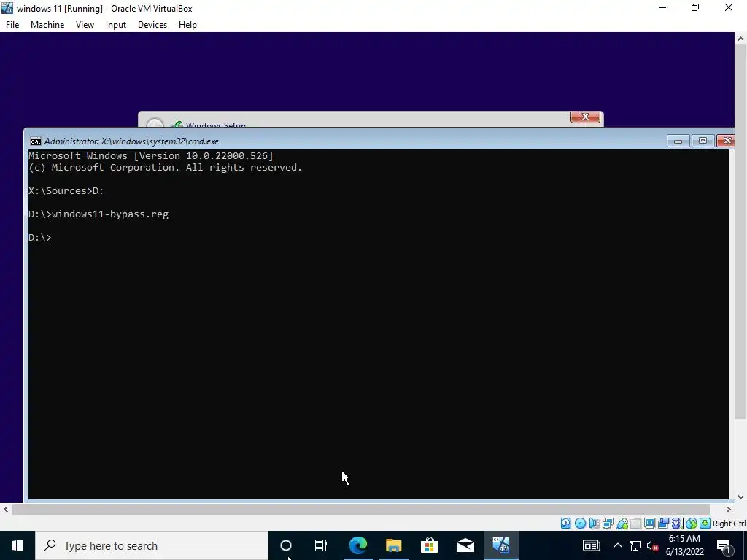Close the Administrator cmd.exe window
This screenshot has width=747, height=560.
click(x=726, y=141)
